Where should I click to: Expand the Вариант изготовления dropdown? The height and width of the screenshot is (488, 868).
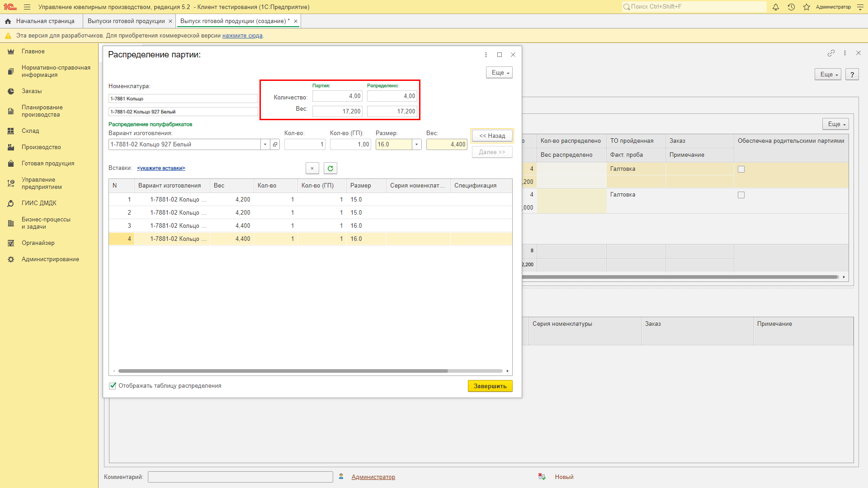pyautogui.click(x=265, y=145)
